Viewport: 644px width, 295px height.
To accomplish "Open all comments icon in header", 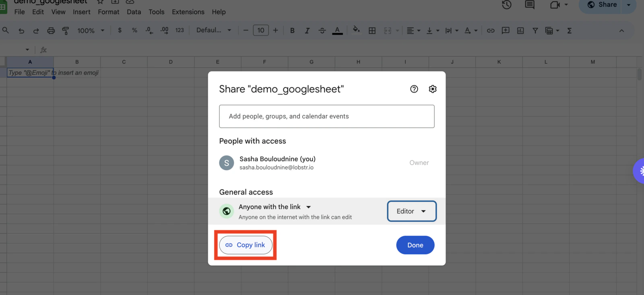I will (x=530, y=4).
